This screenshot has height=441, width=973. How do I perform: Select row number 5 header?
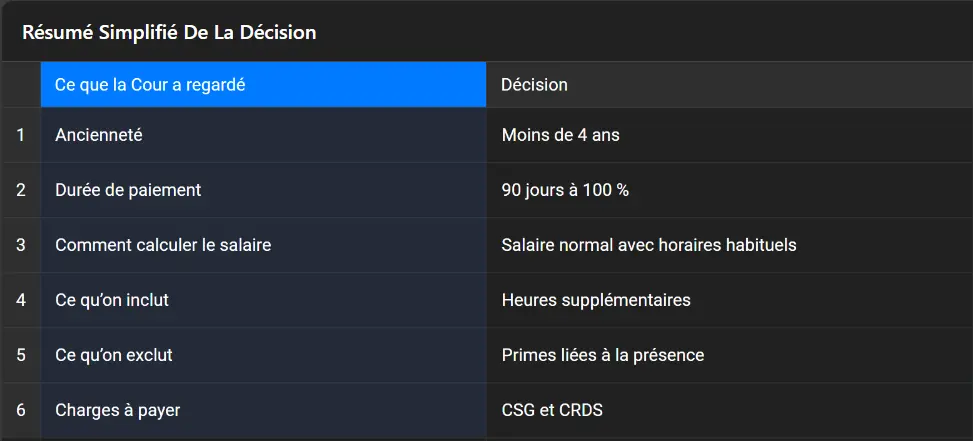(20, 355)
